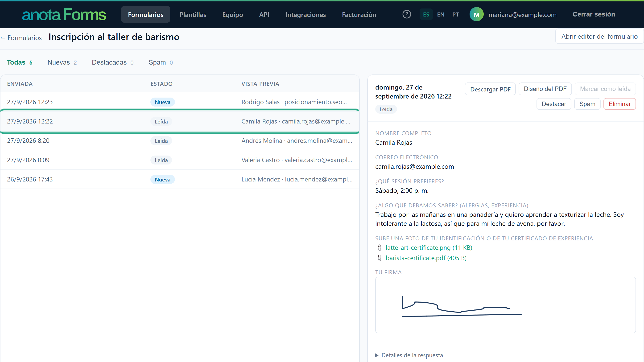Screen dimensions: 644x362
Task: Click Descargar PDF button
Action: [490, 89]
